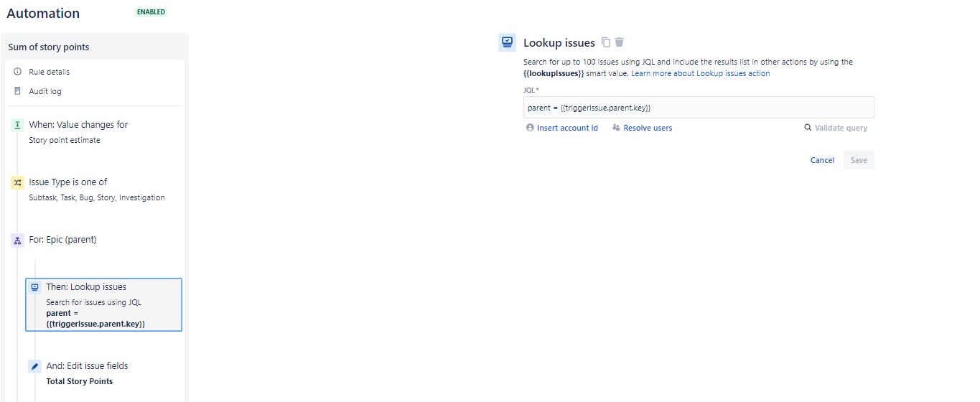The image size is (980, 402).
Task: Click the Resolve users link
Action: [x=648, y=128]
